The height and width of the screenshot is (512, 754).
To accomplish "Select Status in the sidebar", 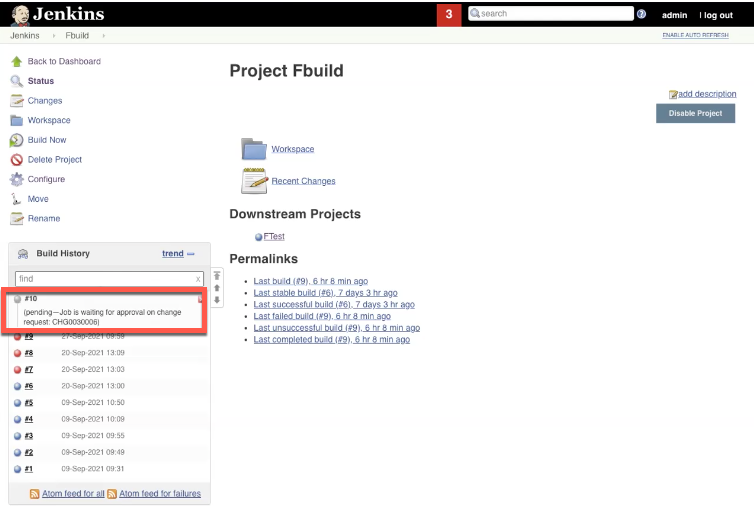I will pyautogui.click(x=41, y=81).
